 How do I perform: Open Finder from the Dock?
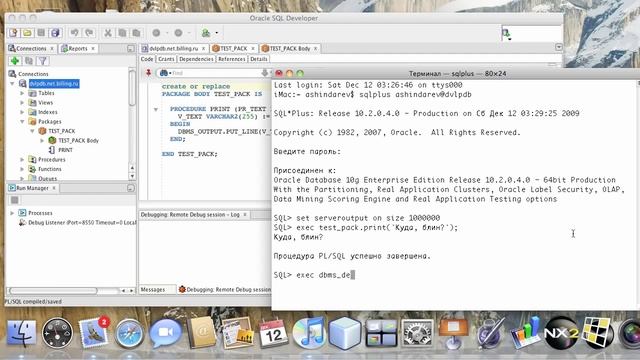coord(21,333)
